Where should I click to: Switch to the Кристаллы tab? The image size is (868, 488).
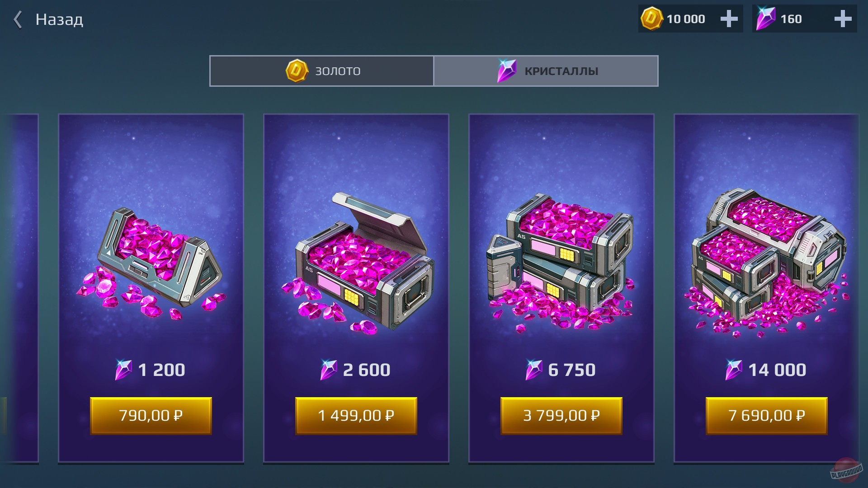point(546,71)
